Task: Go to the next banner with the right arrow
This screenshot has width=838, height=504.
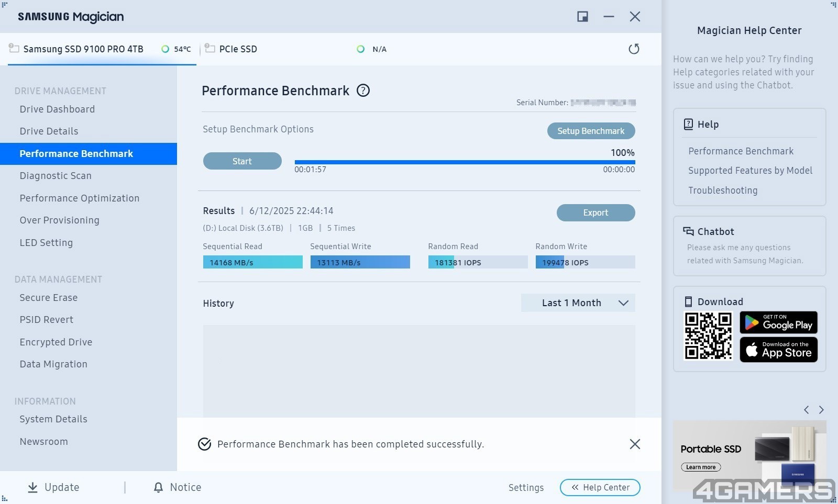Action: pos(821,410)
